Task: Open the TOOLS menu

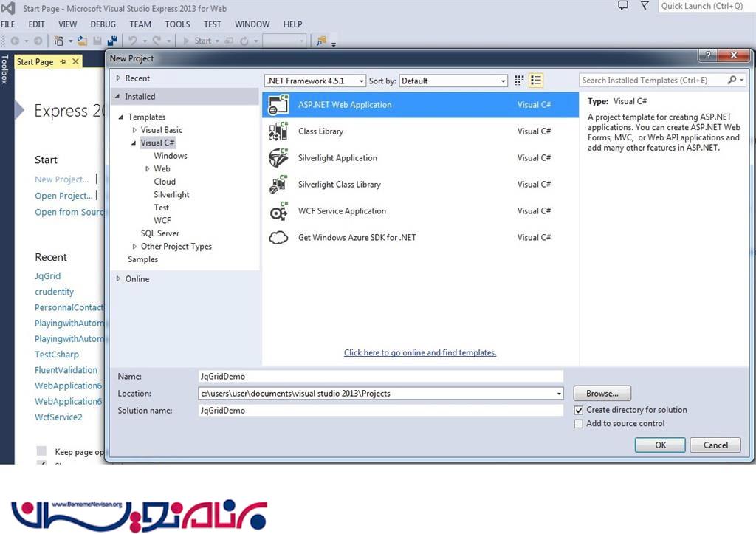Action: 177,24
